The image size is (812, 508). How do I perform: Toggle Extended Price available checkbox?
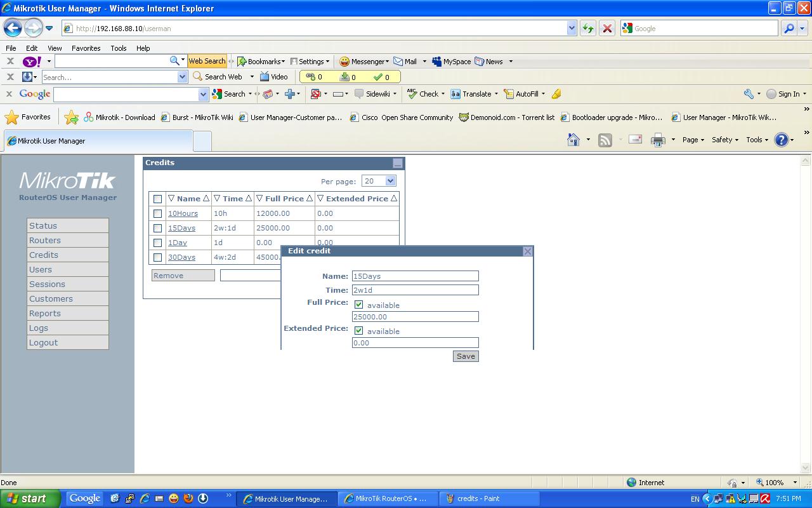tap(358, 331)
